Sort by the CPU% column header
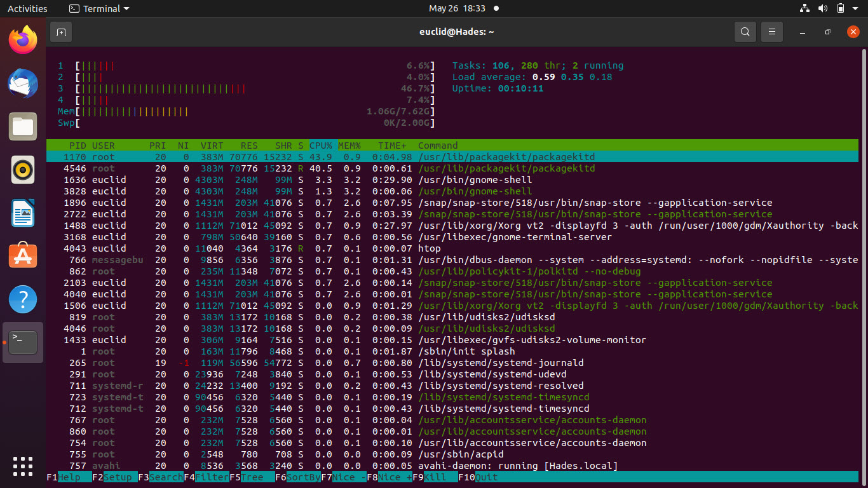The image size is (868, 488). coord(322,146)
